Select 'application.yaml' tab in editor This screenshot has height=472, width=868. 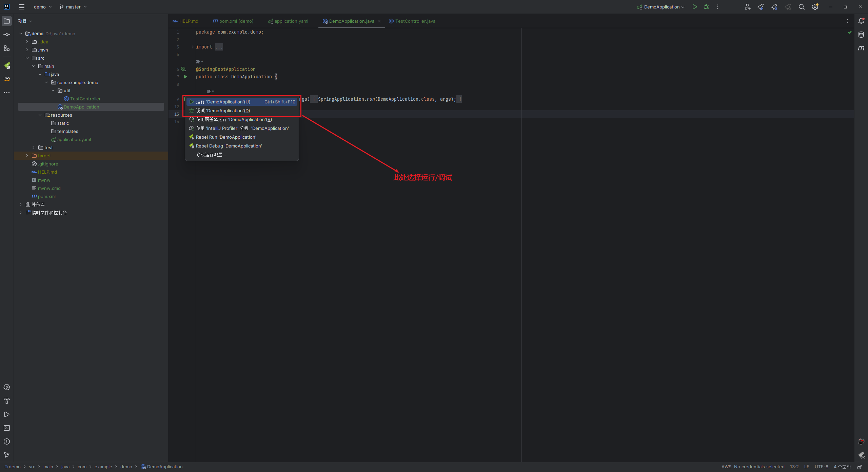291,21
